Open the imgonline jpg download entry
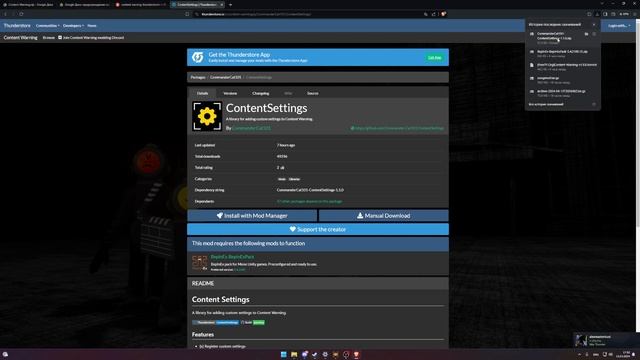Image resolution: width=640 pixels, height=360 pixels. point(562,80)
